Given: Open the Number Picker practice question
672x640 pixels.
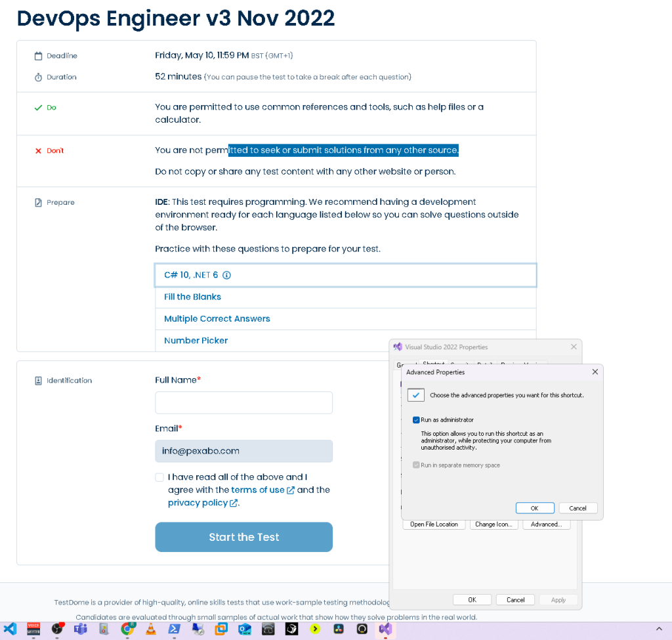Looking at the screenshot, I should coord(196,341).
